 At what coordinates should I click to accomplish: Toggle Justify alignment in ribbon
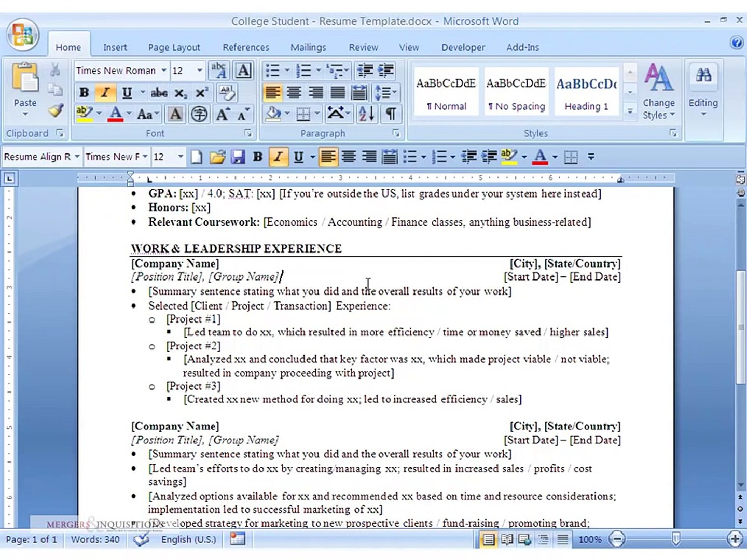click(x=338, y=92)
